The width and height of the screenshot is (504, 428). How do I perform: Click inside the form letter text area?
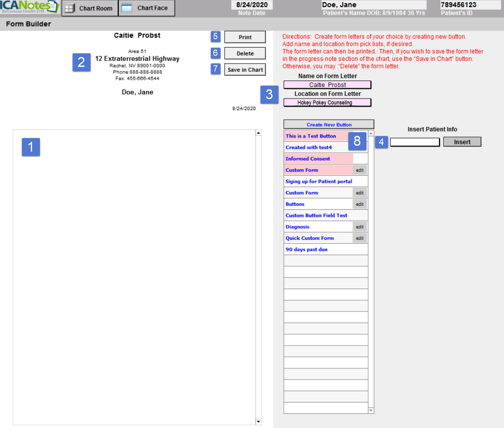click(135, 278)
